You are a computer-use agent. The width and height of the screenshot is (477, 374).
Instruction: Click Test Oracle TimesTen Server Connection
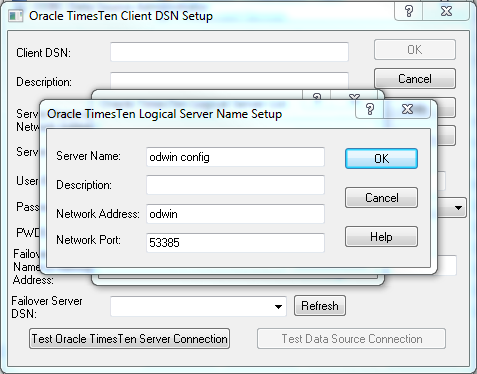(x=129, y=339)
